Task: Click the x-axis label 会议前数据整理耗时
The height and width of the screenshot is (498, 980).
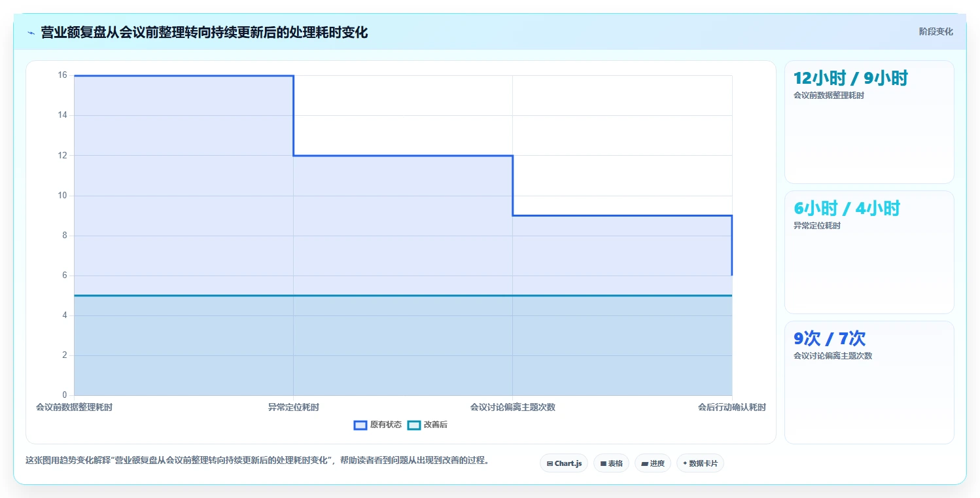Action: (x=74, y=407)
